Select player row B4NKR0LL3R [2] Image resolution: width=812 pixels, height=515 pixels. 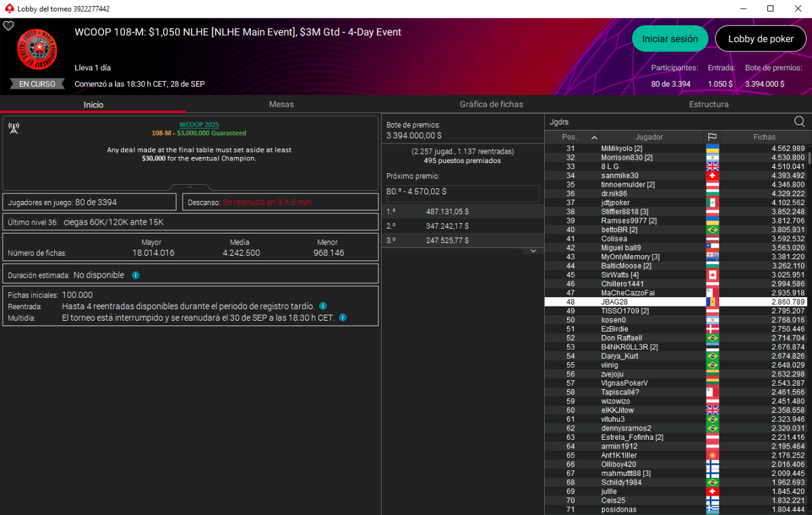click(x=677, y=347)
